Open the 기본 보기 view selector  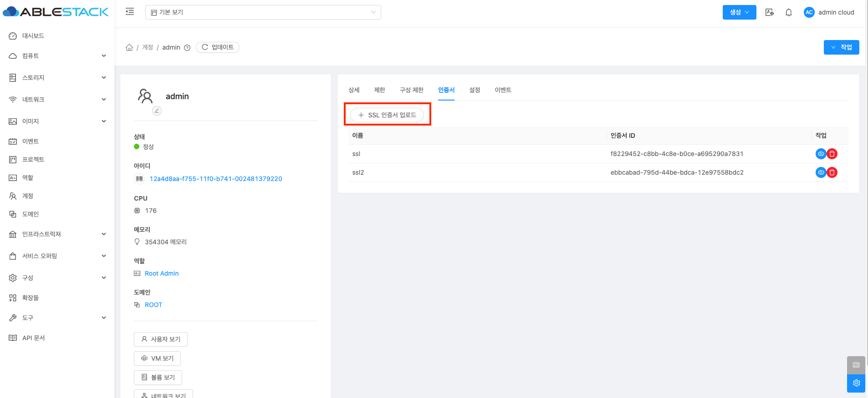(263, 12)
